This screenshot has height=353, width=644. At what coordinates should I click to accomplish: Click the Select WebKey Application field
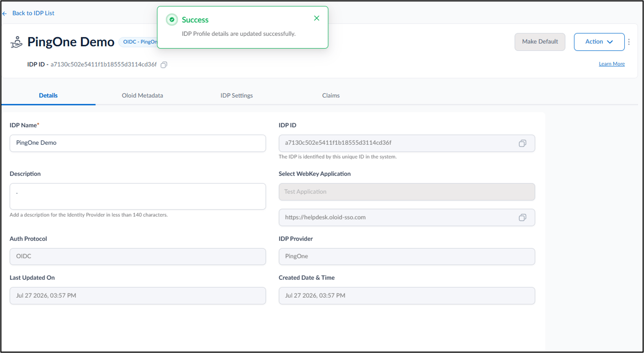(407, 192)
